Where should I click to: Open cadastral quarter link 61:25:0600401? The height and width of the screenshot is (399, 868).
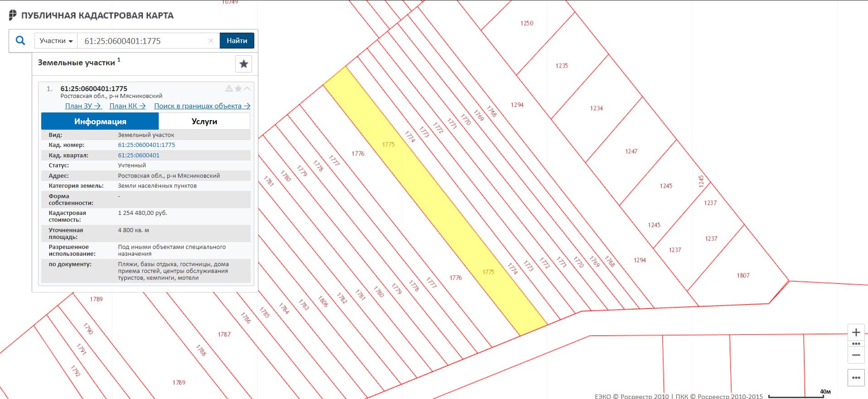[x=139, y=155]
